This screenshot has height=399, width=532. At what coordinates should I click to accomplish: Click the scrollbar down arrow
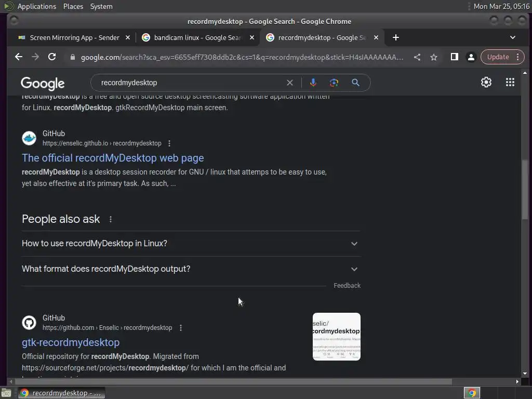click(x=525, y=374)
